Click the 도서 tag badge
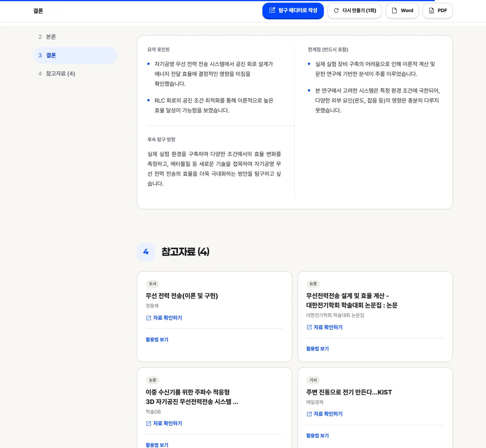 [153, 284]
